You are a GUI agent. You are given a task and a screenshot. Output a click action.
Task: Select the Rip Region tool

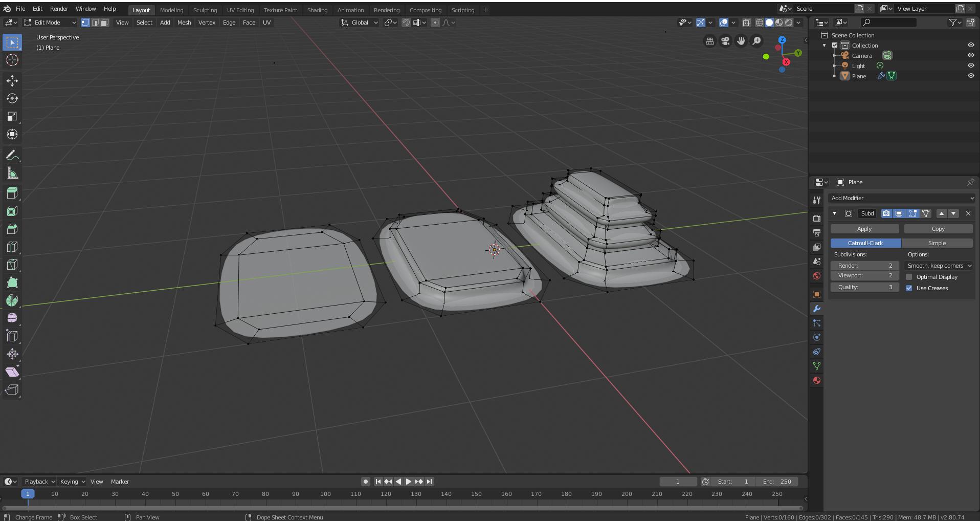coord(12,390)
